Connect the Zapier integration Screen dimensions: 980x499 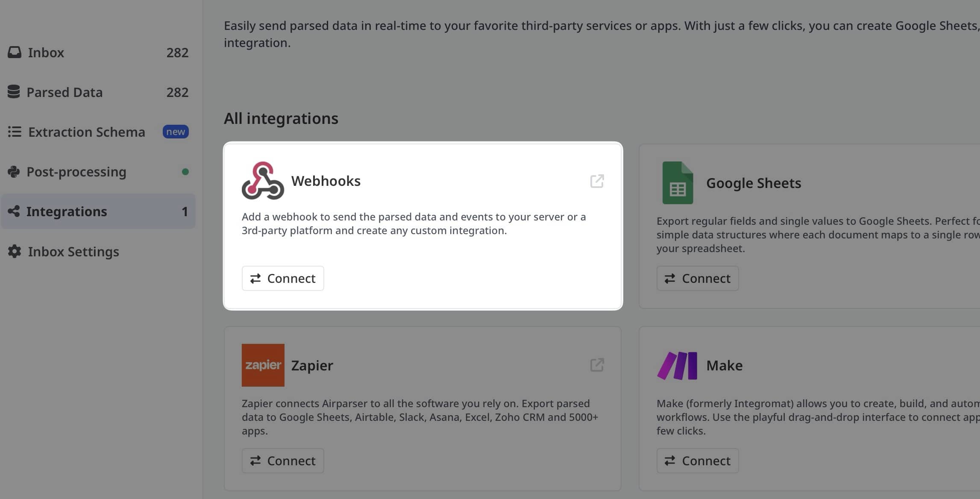click(x=282, y=461)
